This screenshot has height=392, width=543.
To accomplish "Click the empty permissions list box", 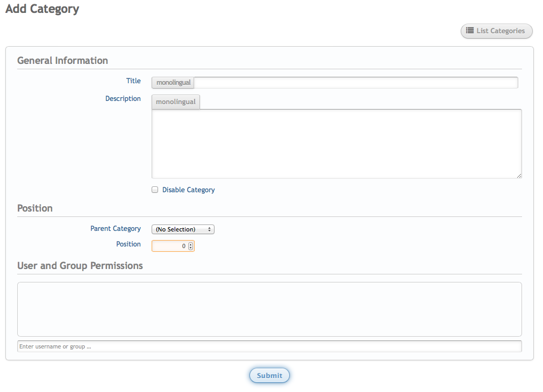I will pos(269,309).
